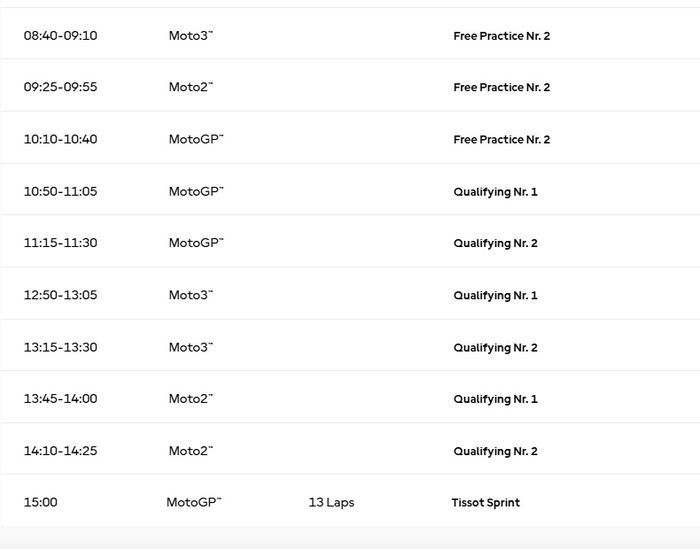
Task: Select the 09:25-09:55 schedule time
Action: pos(60,87)
